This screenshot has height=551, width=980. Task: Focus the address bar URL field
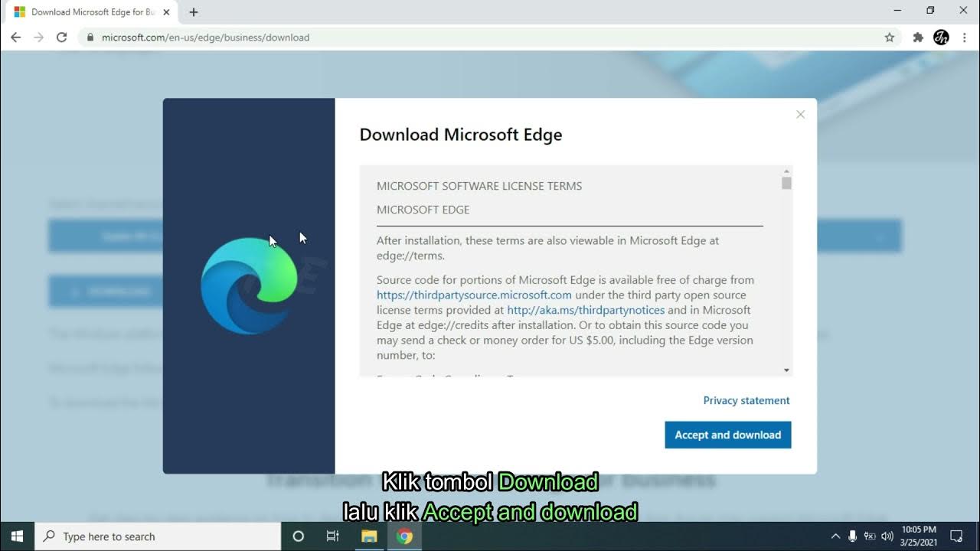pyautogui.click(x=490, y=37)
